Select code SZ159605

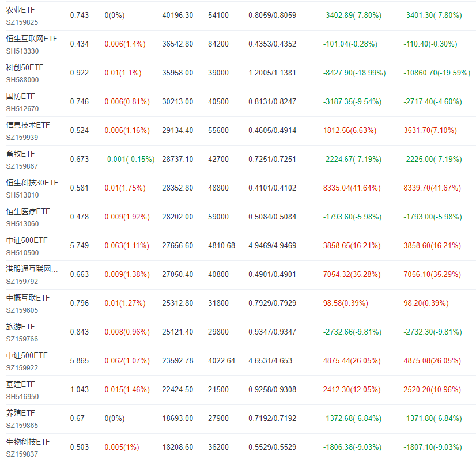(22, 311)
